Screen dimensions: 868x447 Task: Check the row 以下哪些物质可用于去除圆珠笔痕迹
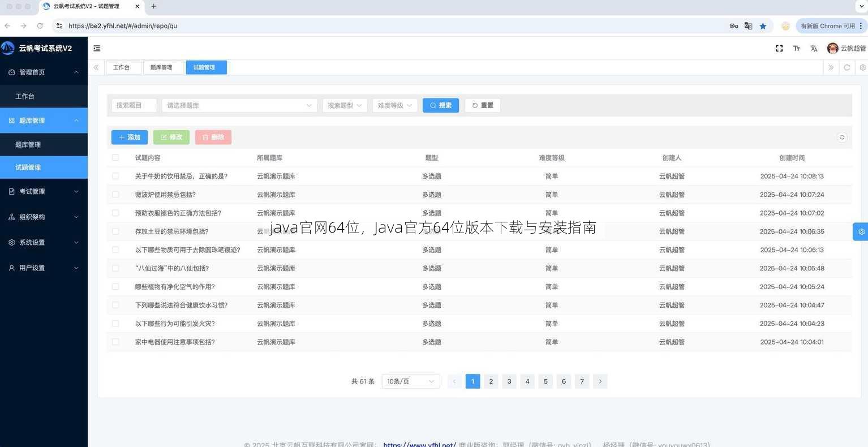point(115,250)
